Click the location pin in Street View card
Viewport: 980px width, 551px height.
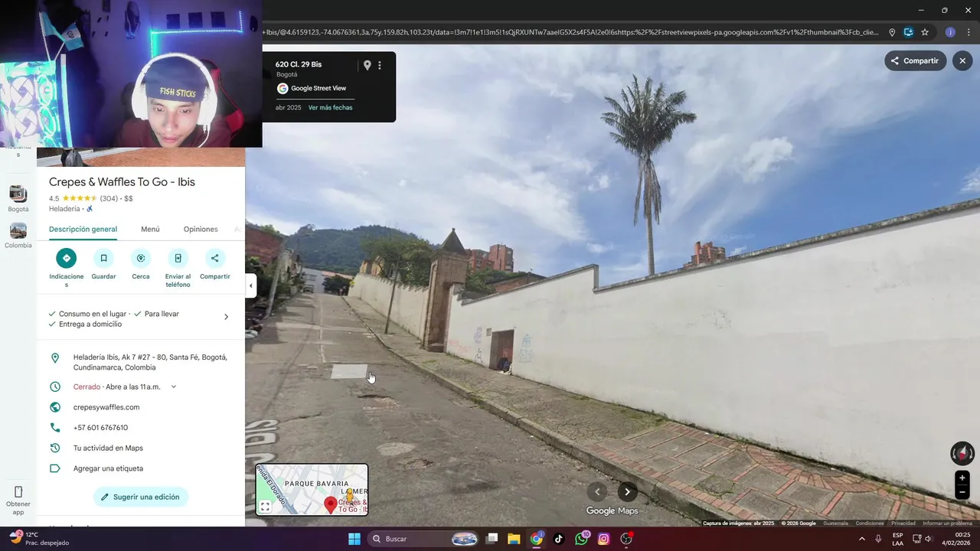(367, 65)
